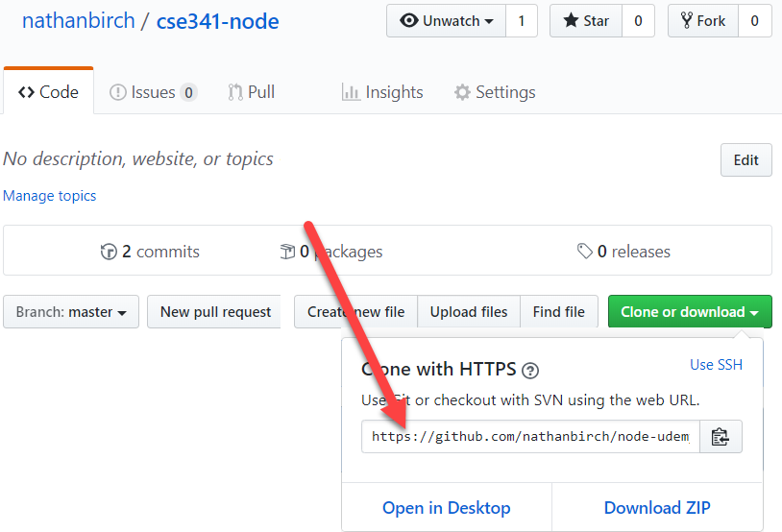The width and height of the screenshot is (782, 532).
Task: Open the stargazers count next to Star
Action: coord(638,21)
